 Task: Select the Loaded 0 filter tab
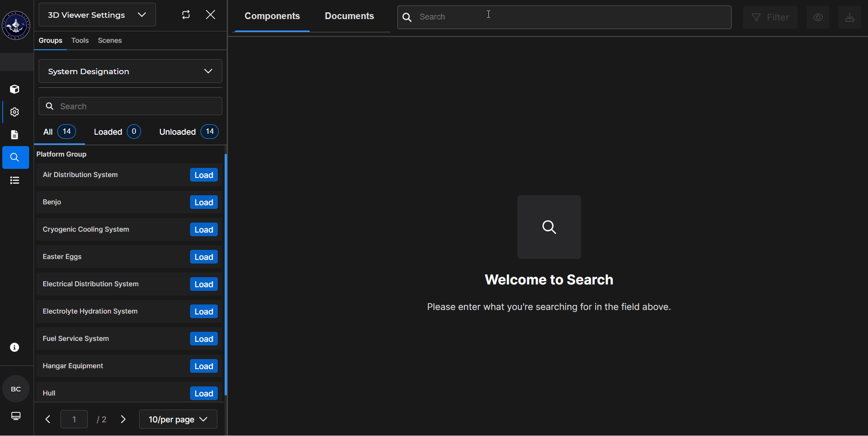(117, 132)
